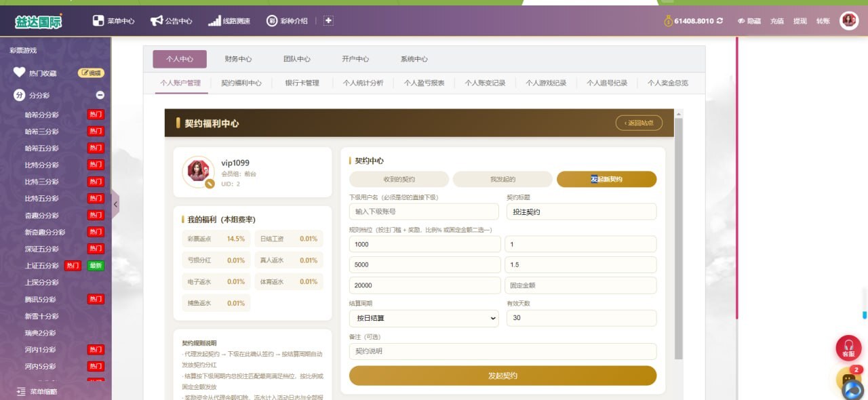Open 客服 customer service headset button
Viewport: 868px width, 400px height.
(848, 348)
